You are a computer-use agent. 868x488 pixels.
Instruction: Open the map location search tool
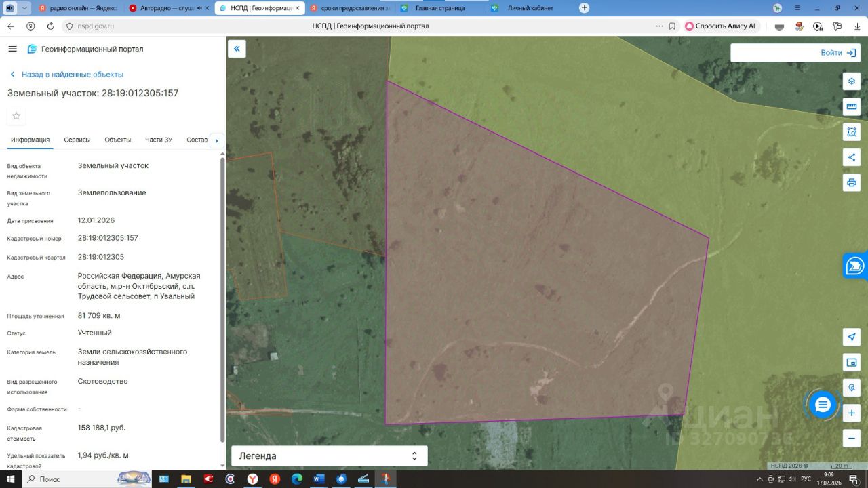(x=852, y=387)
